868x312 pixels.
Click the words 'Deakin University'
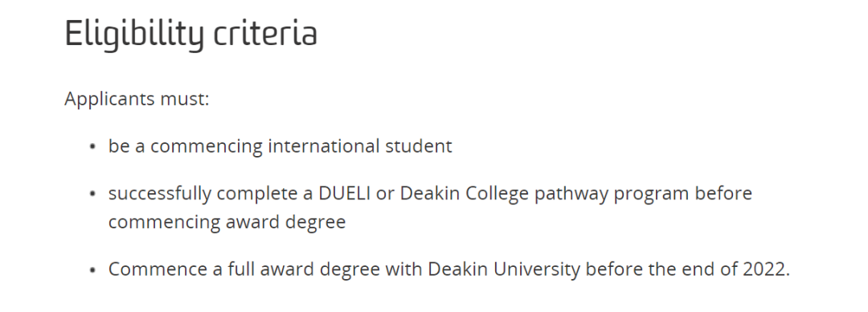tap(504, 269)
